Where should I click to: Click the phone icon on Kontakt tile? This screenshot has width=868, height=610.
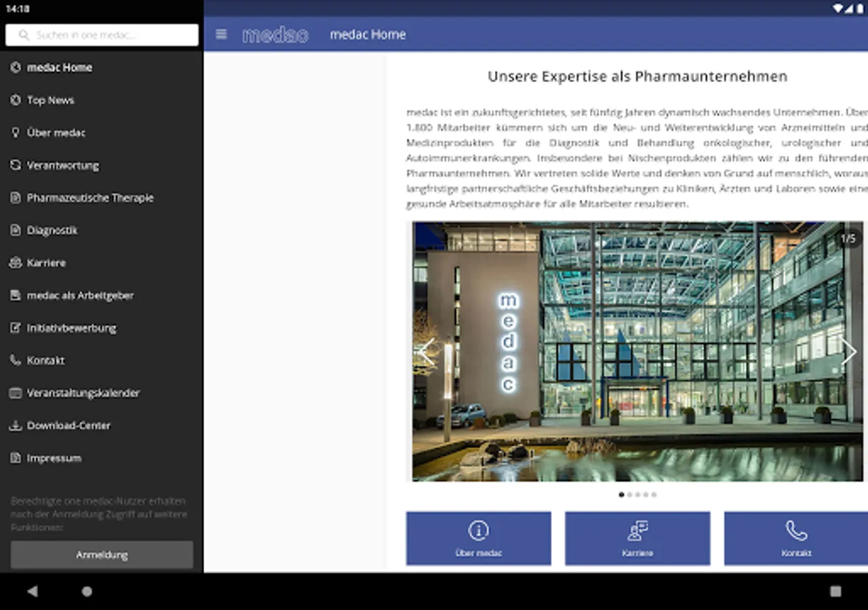pyautogui.click(x=796, y=530)
